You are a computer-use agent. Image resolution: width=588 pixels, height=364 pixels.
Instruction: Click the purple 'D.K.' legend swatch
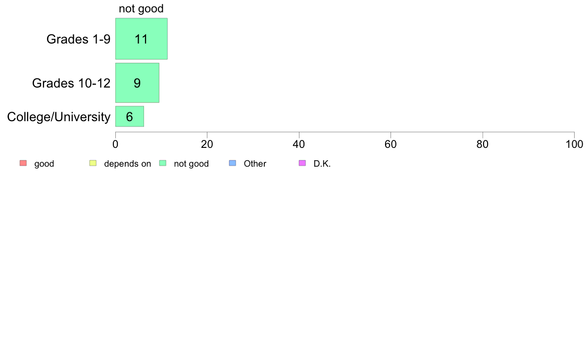point(302,164)
